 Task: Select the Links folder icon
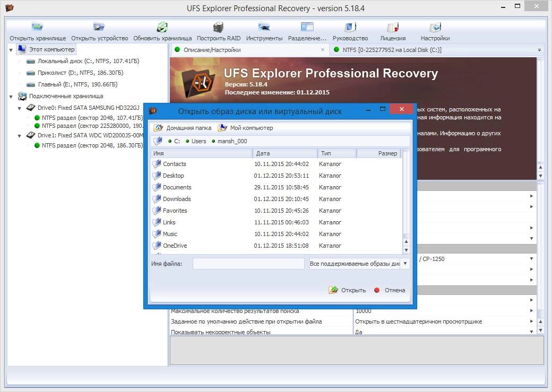(157, 222)
